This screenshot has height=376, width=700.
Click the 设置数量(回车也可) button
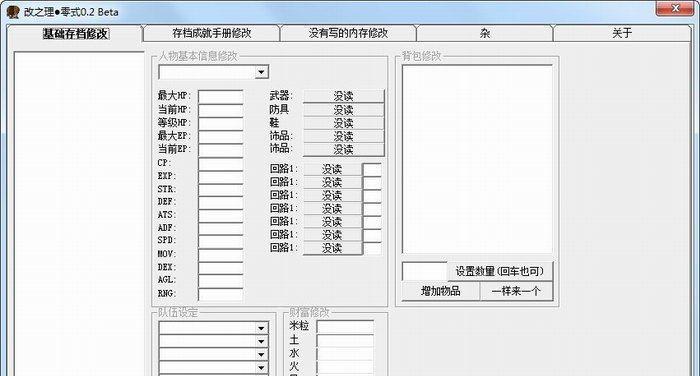(500, 271)
